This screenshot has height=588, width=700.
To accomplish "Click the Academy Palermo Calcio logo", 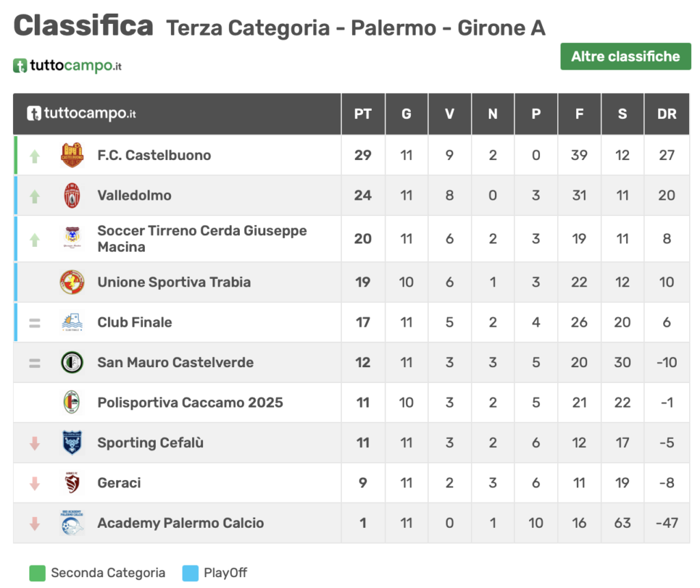I will point(72,523).
